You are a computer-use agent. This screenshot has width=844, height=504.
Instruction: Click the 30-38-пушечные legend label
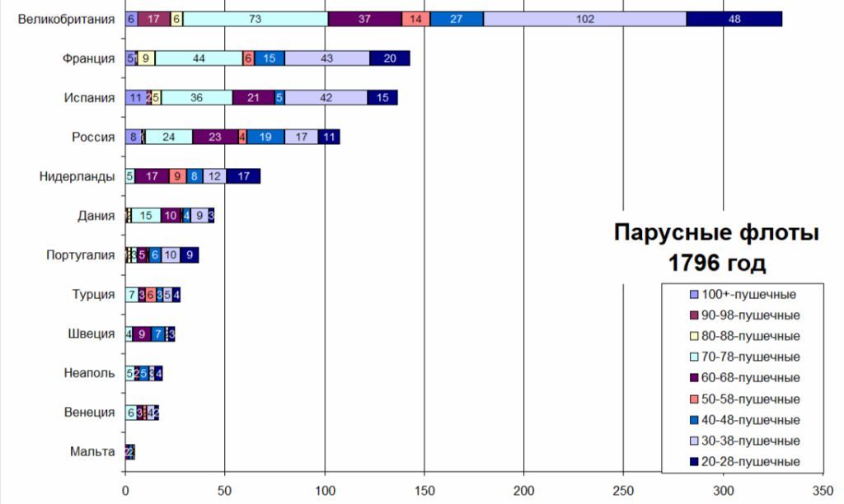point(753,441)
